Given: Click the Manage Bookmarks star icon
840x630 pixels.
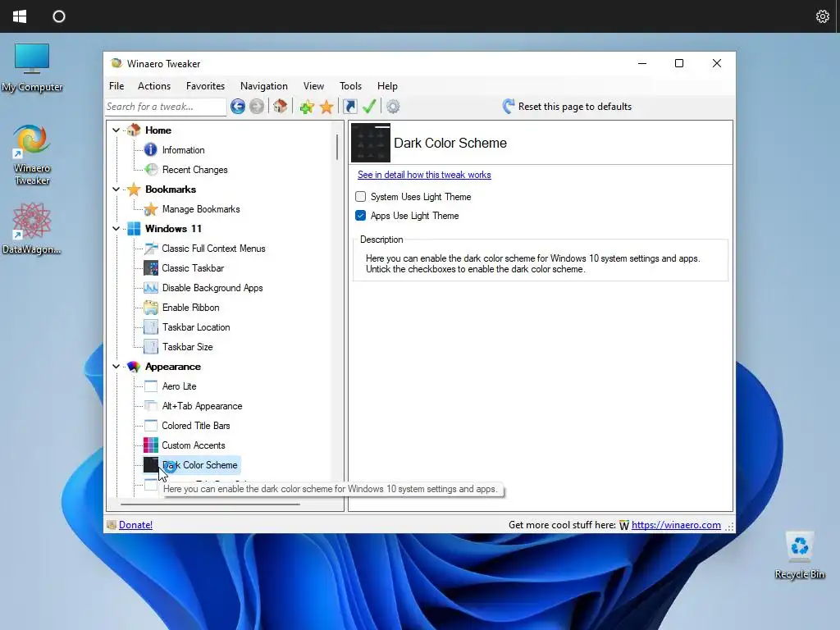Looking at the screenshot, I should point(151,209).
